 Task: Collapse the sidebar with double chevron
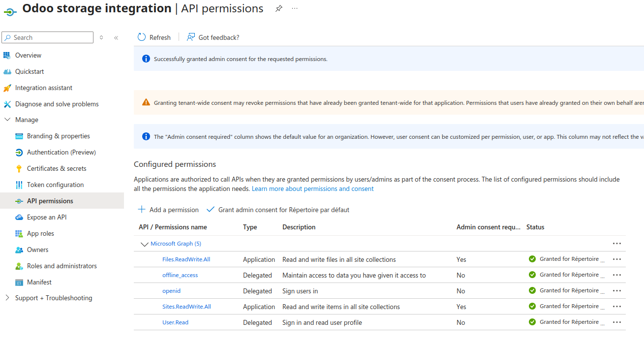click(x=116, y=37)
